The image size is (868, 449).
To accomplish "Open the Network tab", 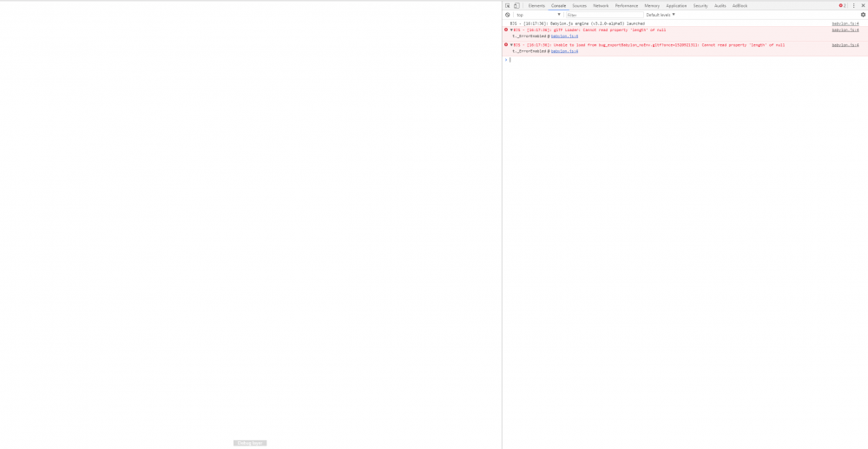I will [601, 5].
